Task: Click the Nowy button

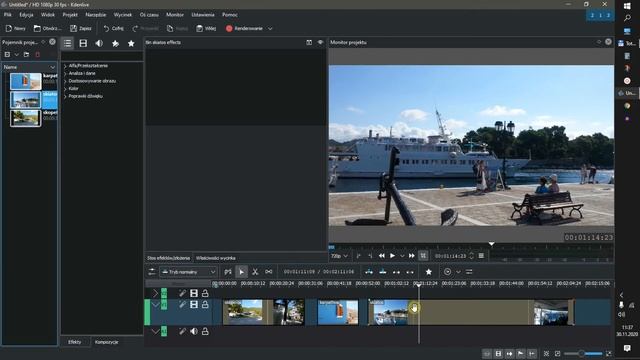Action: [16, 29]
